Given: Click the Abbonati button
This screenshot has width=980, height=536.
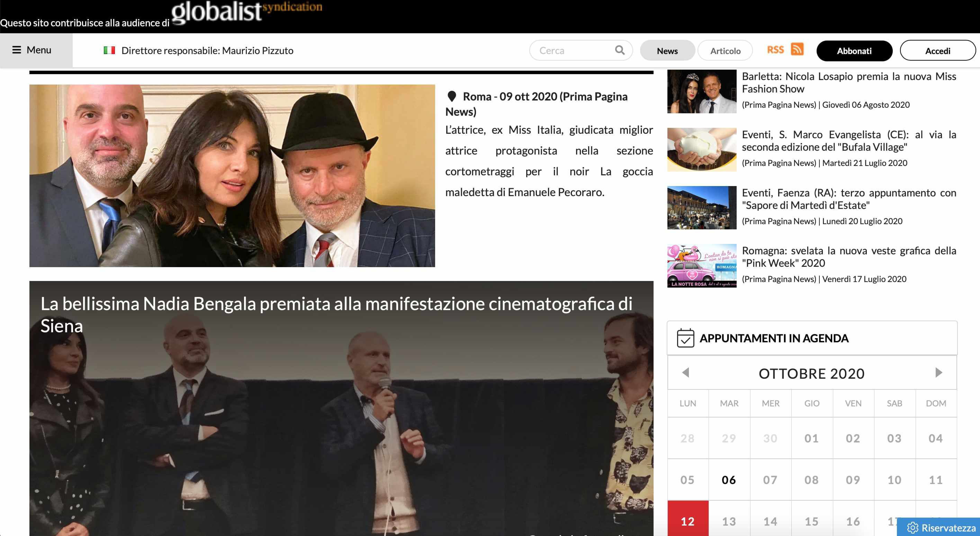Looking at the screenshot, I should [854, 51].
